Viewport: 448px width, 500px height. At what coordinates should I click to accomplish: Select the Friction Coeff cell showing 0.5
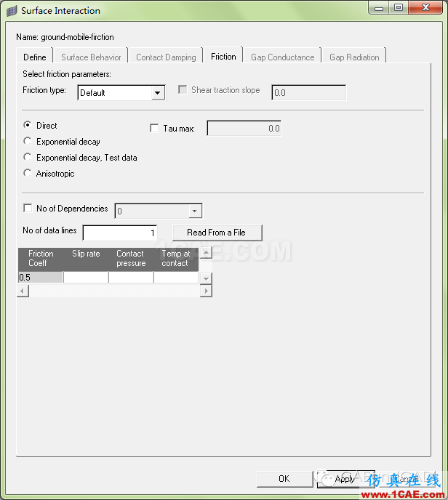tap(41, 278)
